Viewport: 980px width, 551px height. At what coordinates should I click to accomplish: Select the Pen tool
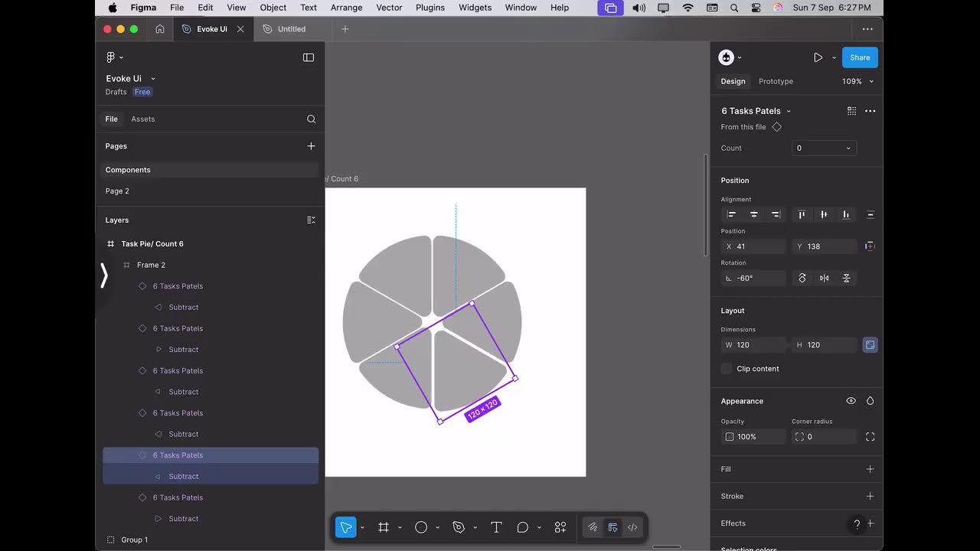tap(459, 527)
